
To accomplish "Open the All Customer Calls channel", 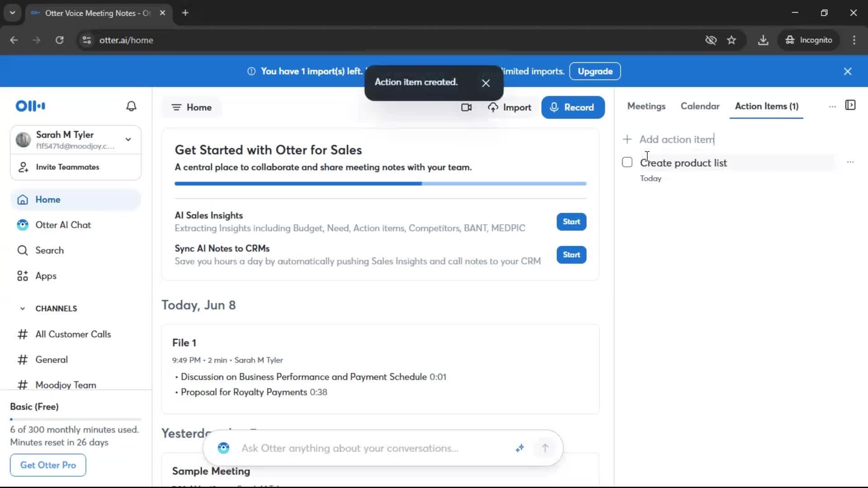I will coord(75,334).
